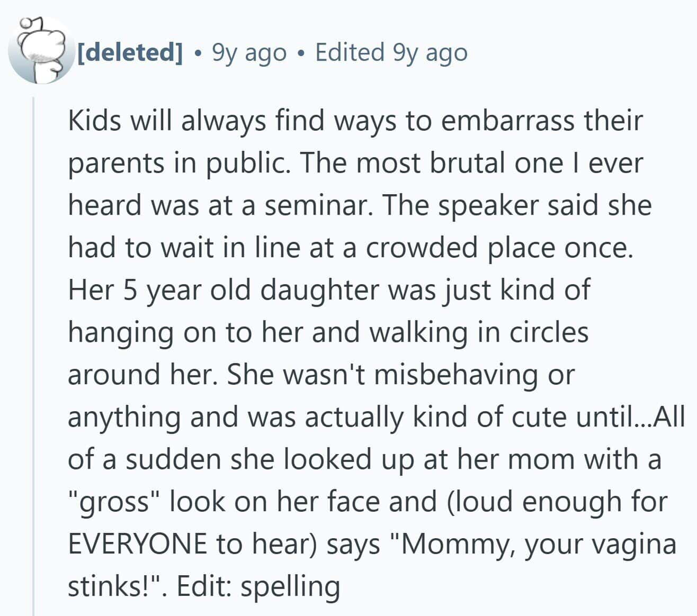Click the first "9y ago" timestamp

coord(248,52)
